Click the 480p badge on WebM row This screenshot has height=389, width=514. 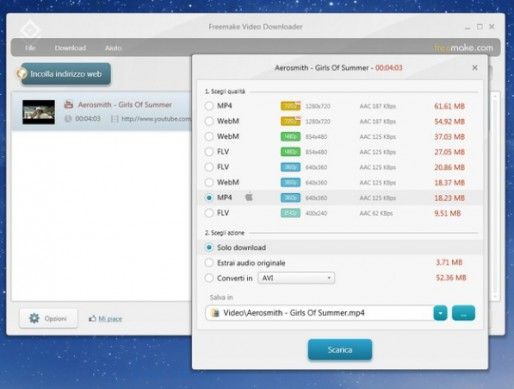pyautogui.click(x=290, y=136)
